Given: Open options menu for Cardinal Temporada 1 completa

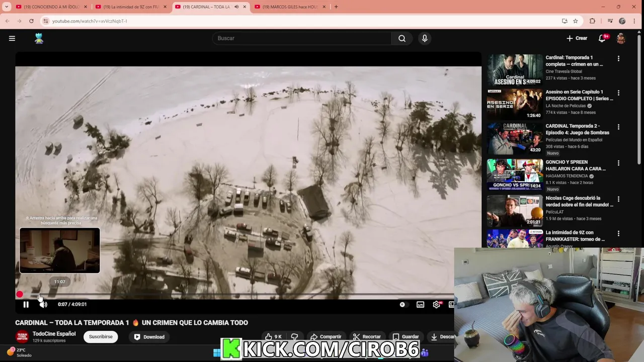Looking at the screenshot, I should (x=618, y=59).
